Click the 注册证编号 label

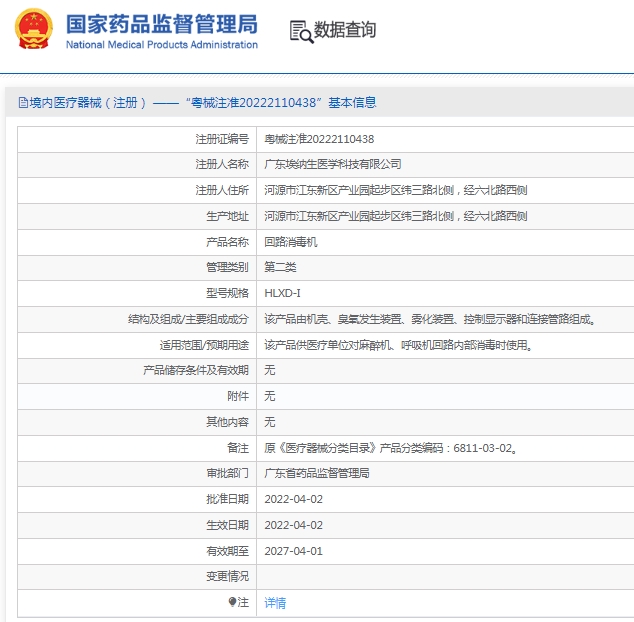[222, 139]
